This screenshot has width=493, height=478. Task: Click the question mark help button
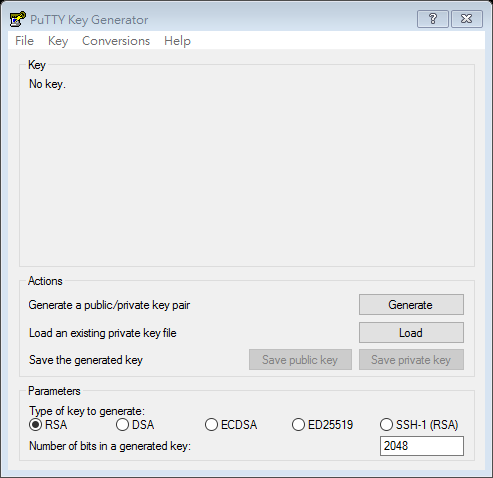tap(433, 19)
